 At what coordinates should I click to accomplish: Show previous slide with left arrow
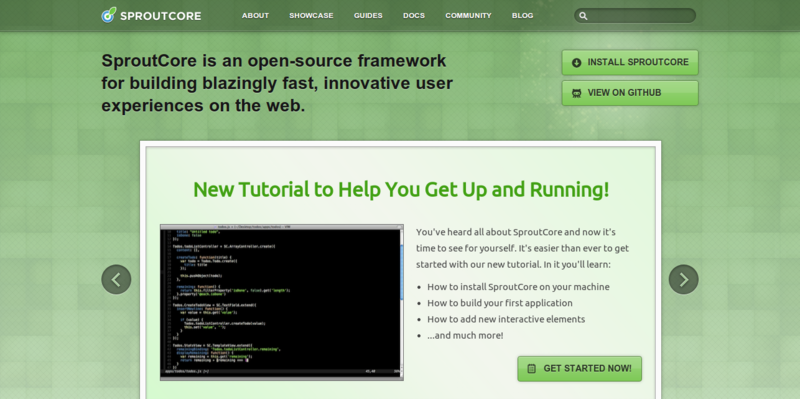116,279
